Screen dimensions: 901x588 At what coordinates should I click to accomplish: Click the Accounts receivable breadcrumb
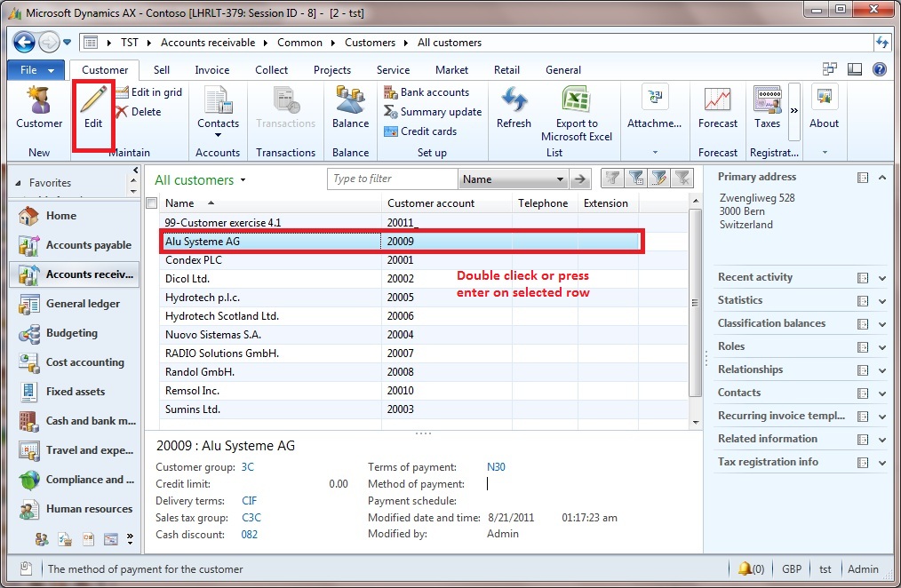[208, 43]
